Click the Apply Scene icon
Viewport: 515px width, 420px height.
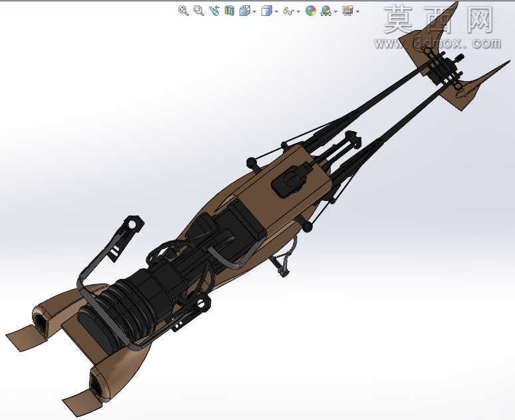[326, 11]
